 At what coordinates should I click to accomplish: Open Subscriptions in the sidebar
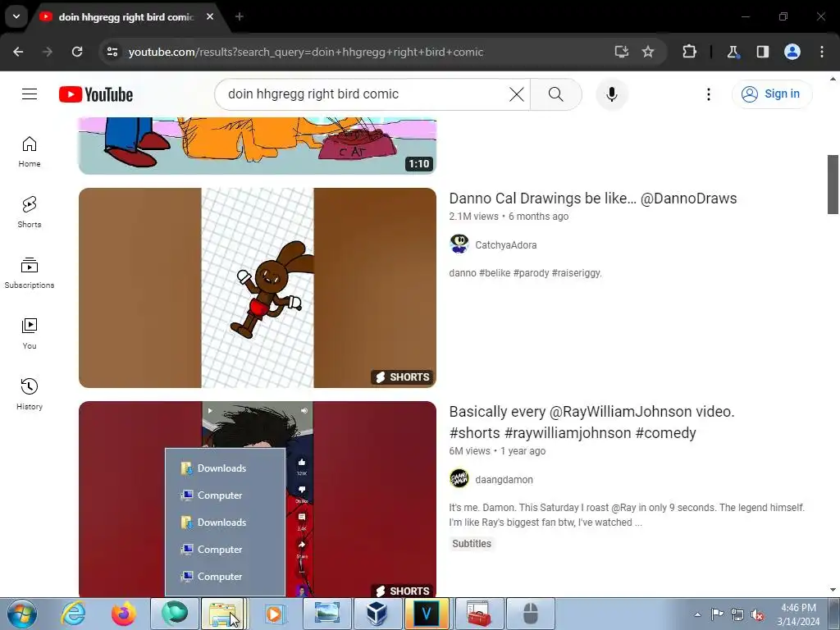(30, 272)
